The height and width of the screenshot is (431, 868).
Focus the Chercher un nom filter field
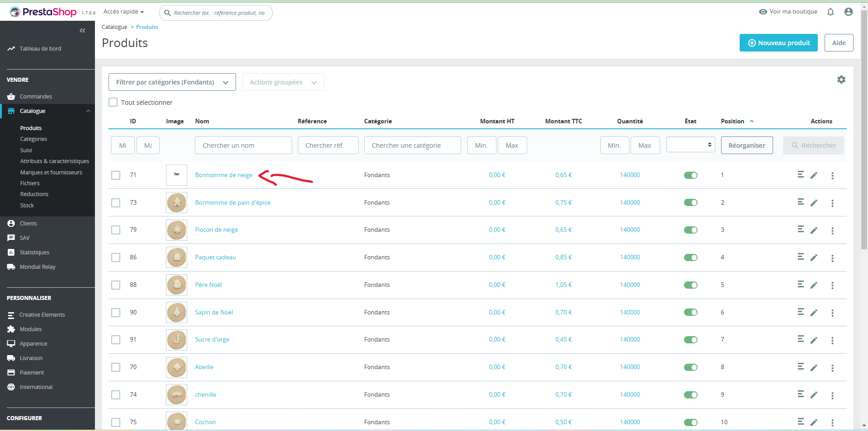tap(243, 145)
